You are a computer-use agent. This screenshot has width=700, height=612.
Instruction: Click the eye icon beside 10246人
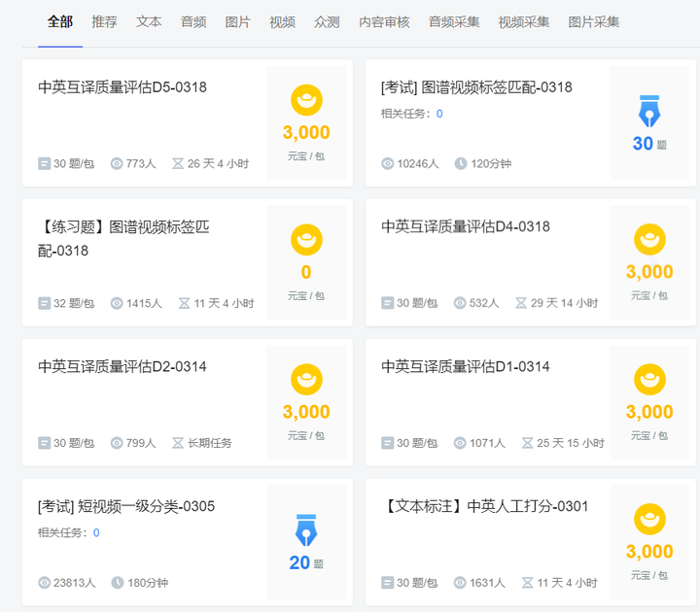pyautogui.click(x=388, y=164)
